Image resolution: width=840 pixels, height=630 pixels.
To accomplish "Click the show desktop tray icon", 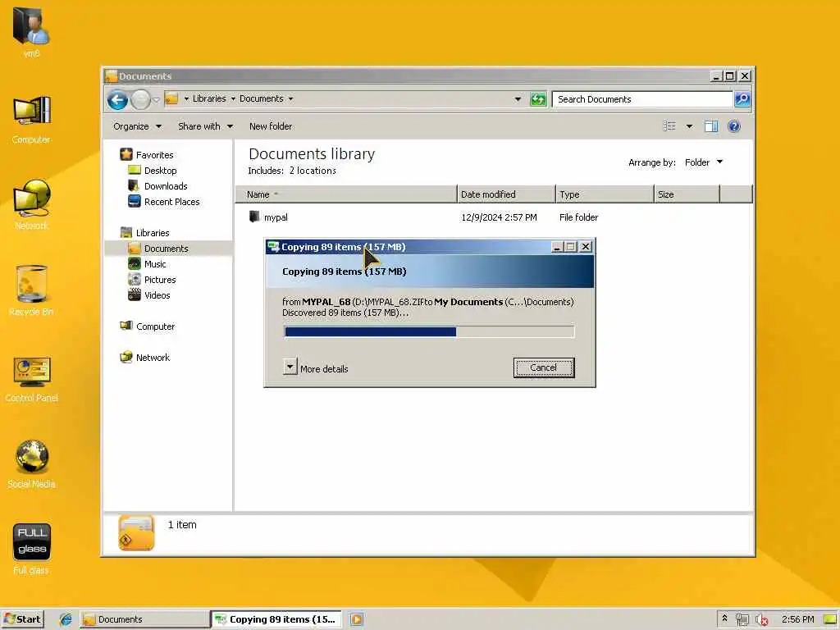I will pos(830,619).
